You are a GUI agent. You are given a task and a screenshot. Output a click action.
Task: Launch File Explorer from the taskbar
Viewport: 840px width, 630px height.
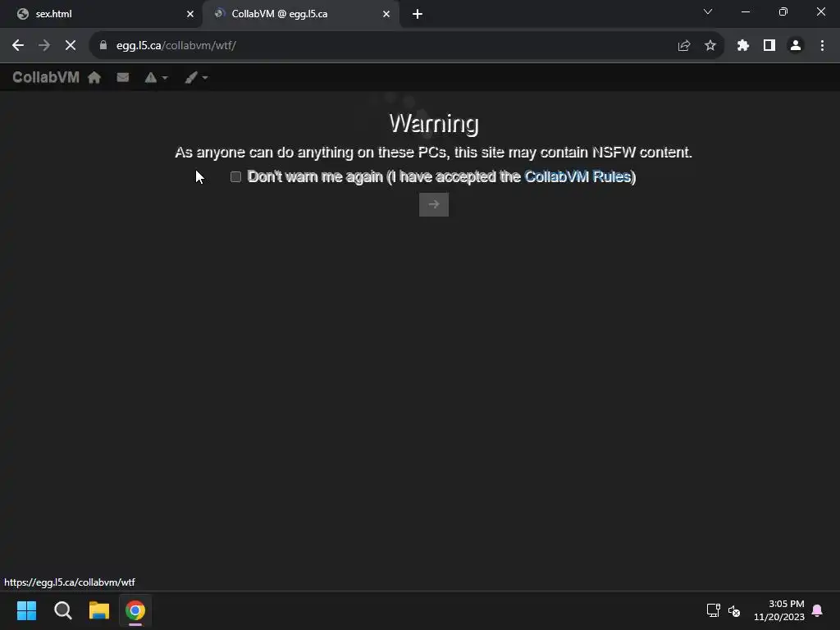click(99, 610)
